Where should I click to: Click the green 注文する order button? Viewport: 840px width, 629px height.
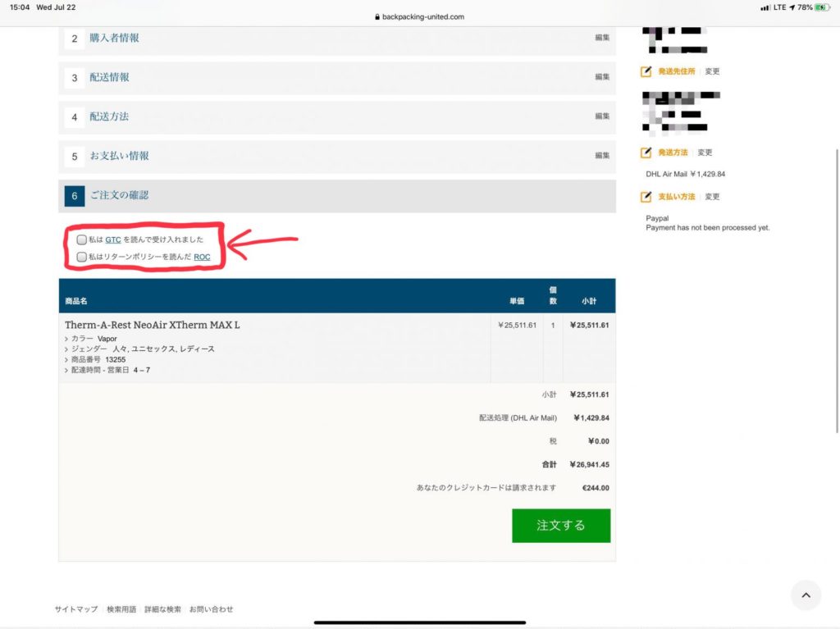pos(561,526)
